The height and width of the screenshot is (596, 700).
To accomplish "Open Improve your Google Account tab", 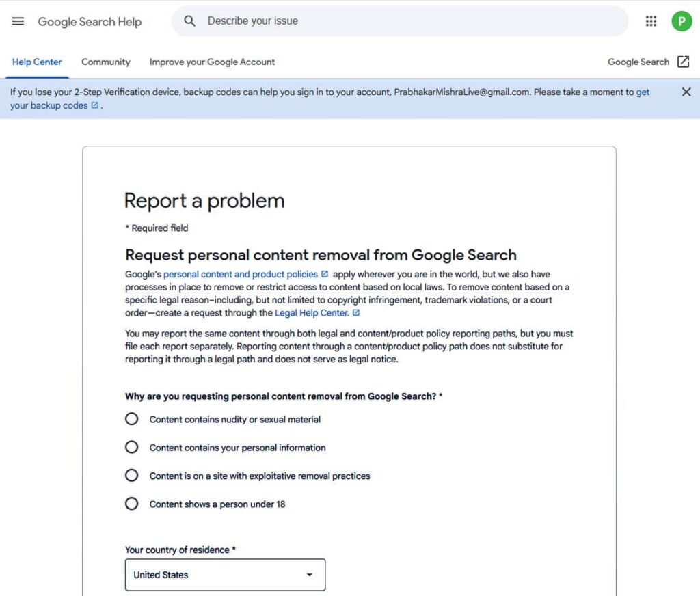I will point(212,62).
